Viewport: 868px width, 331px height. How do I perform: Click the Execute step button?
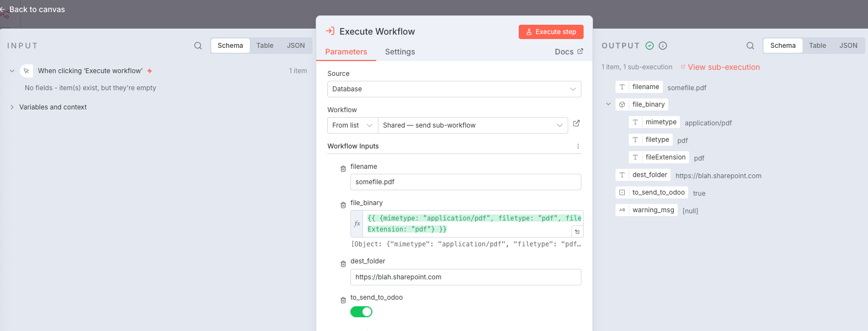[551, 32]
